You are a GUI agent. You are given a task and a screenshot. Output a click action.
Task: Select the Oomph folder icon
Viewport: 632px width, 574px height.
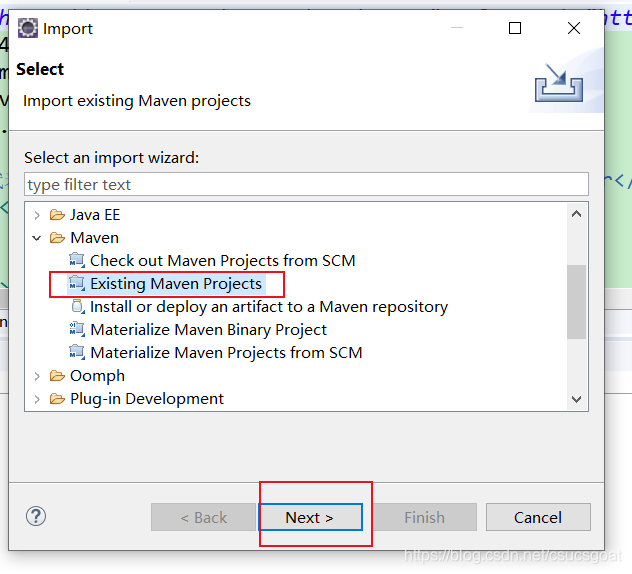(x=57, y=376)
